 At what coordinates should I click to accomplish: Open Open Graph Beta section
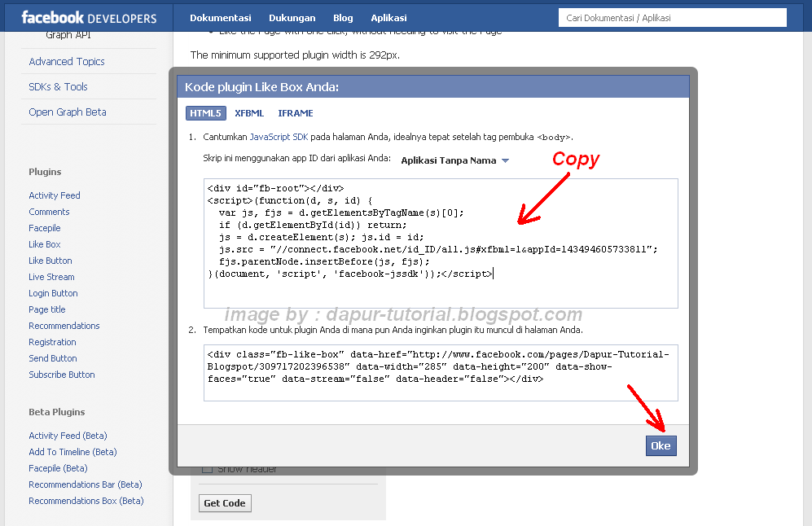pyautogui.click(x=68, y=112)
